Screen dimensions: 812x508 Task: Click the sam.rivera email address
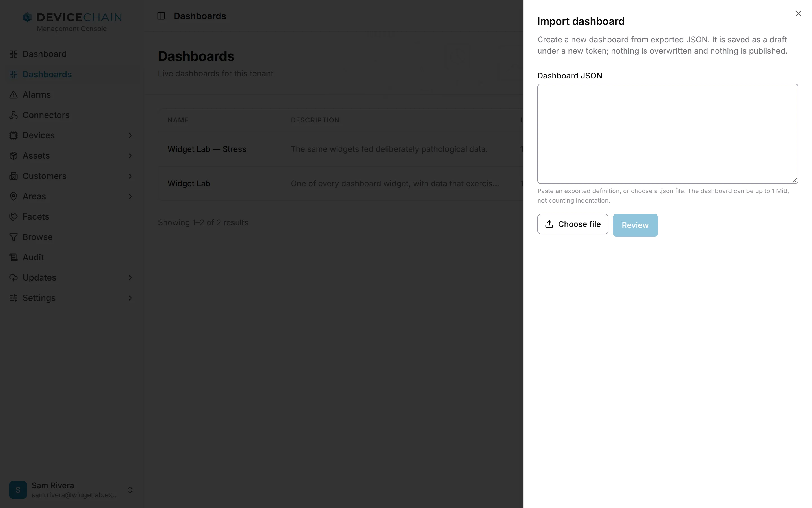click(x=75, y=495)
